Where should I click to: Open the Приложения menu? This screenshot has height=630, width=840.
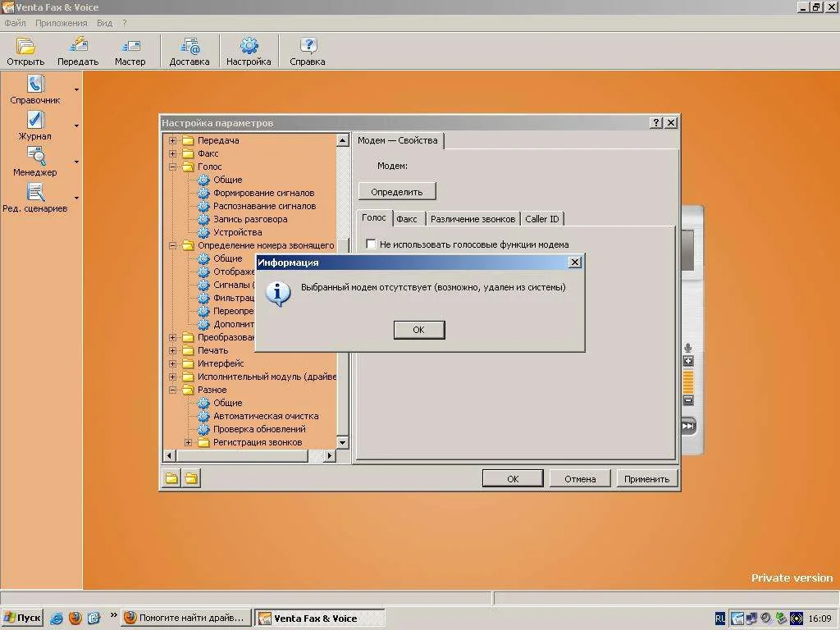tap(61, 23)
